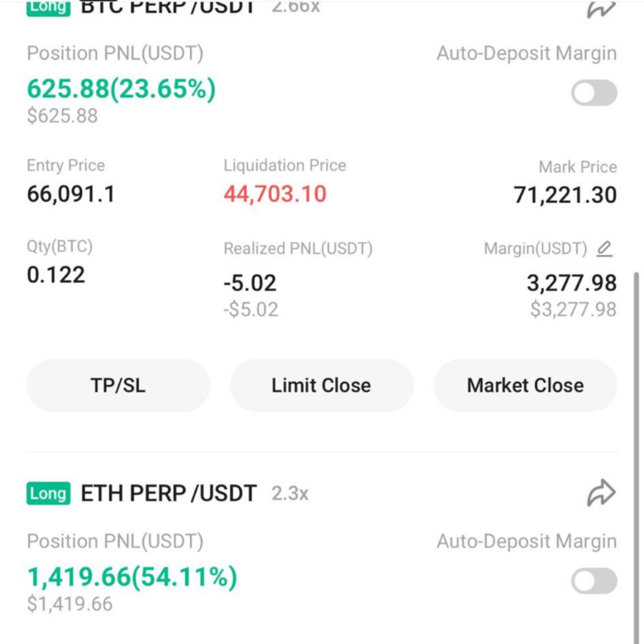Enable Auto-Deposit Margin for ETH position
This screenshot has width=644, height=644.
(594, 581)
